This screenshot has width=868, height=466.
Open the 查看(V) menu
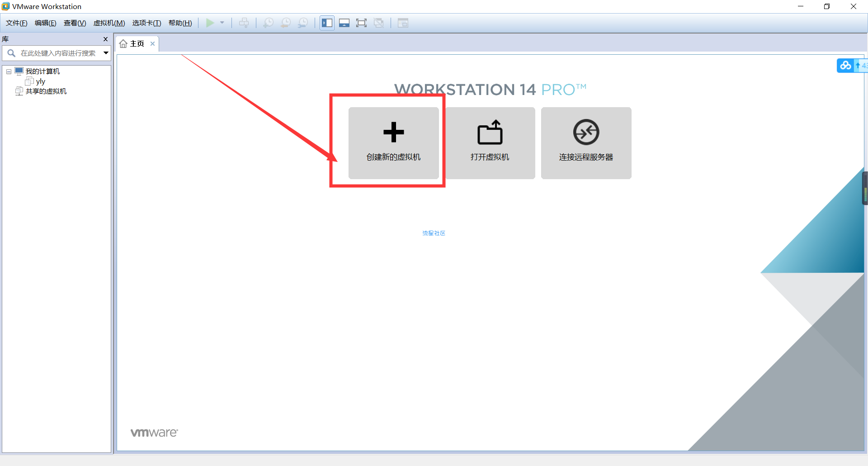(x=75, y=23)
